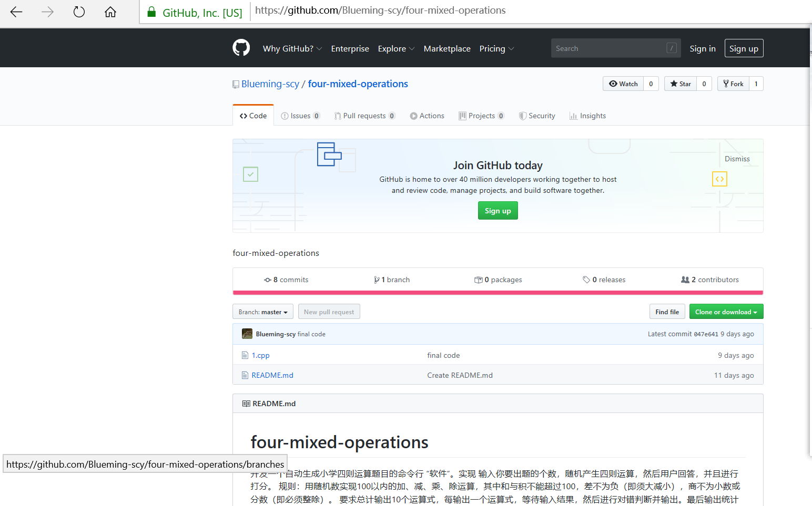Open the browser home page icon
Screen dimensions: 812x506
(x=110, y=12)
